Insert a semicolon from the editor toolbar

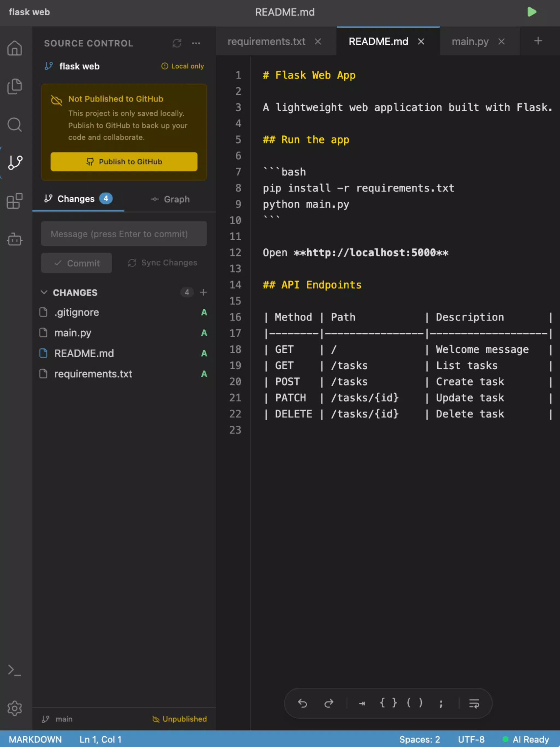coord(441,704)
